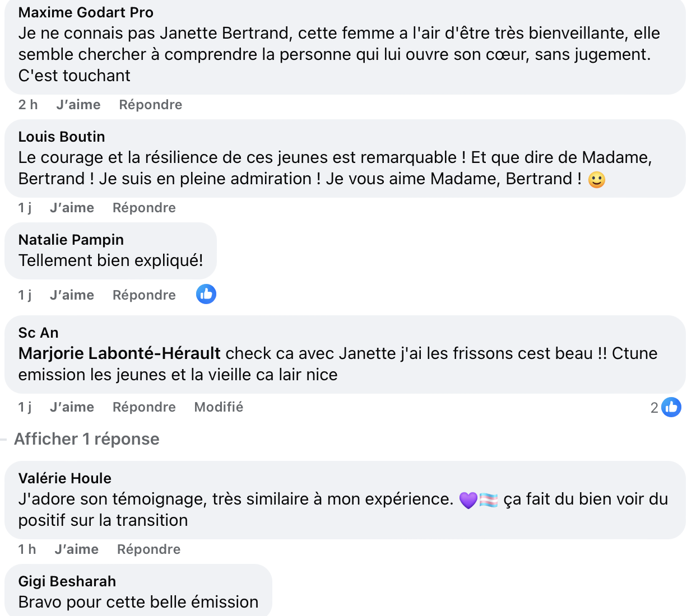This screenshot has height=616, width=687.
Task: Open Gigi Besharah's profile
Action: tap(67, 581)
